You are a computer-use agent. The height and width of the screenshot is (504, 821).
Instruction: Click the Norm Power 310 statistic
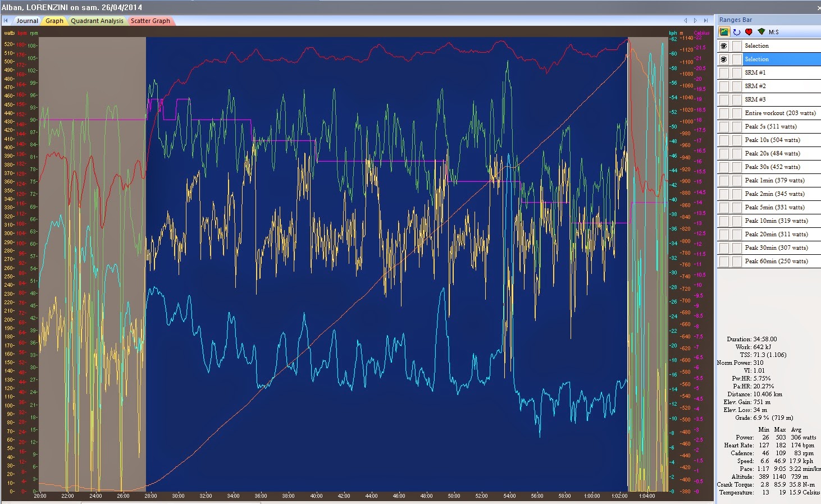pos(740,363)
